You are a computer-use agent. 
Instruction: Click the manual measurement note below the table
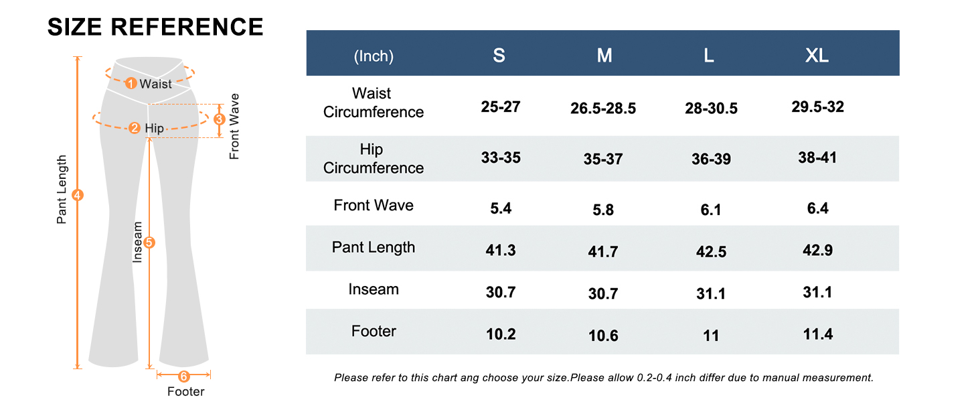pos(603,378)
